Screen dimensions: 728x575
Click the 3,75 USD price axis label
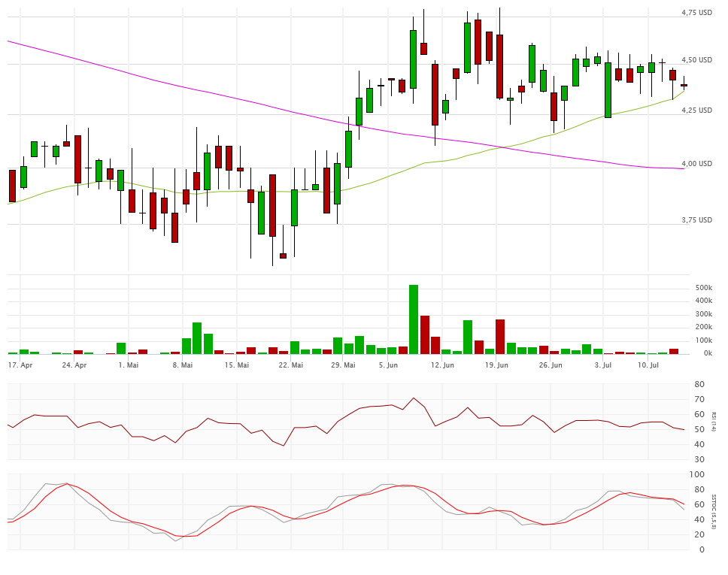pyautogui.click(x=696, y=220)
